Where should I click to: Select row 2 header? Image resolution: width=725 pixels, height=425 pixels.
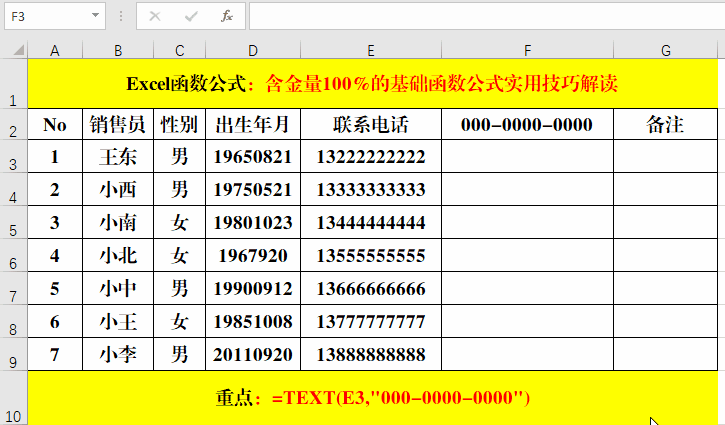(13, 124)
